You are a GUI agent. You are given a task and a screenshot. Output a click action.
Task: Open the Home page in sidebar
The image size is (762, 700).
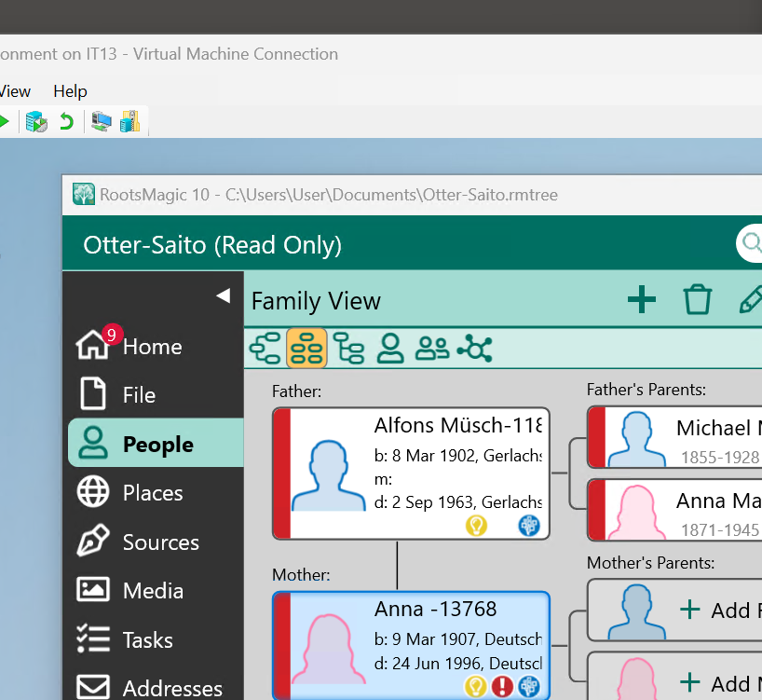coord(152,347)
